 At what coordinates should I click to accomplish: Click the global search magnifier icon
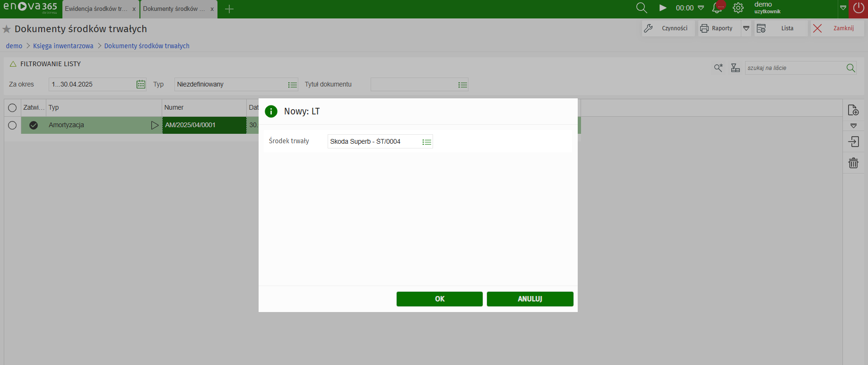click(x=641, y=8)
